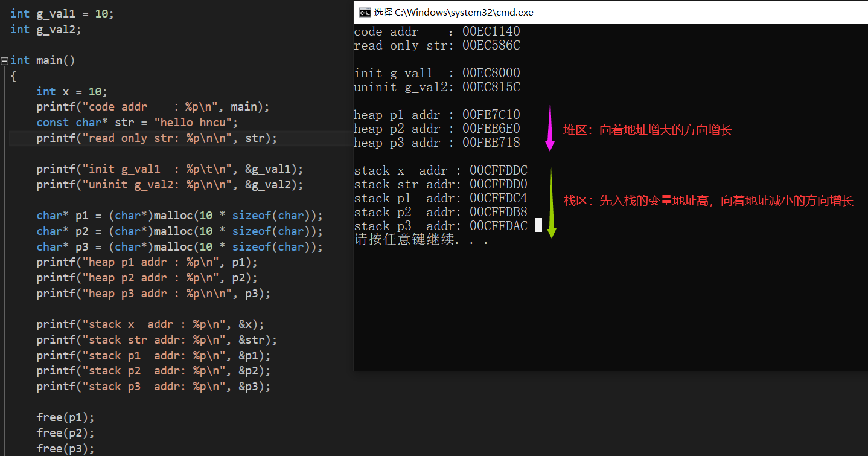Image resolution: width=868 pixels, height=456 pixels.
Task: Click console output 'stack p3 addr: 00CFFDAC'
Action: coord(441,226)
